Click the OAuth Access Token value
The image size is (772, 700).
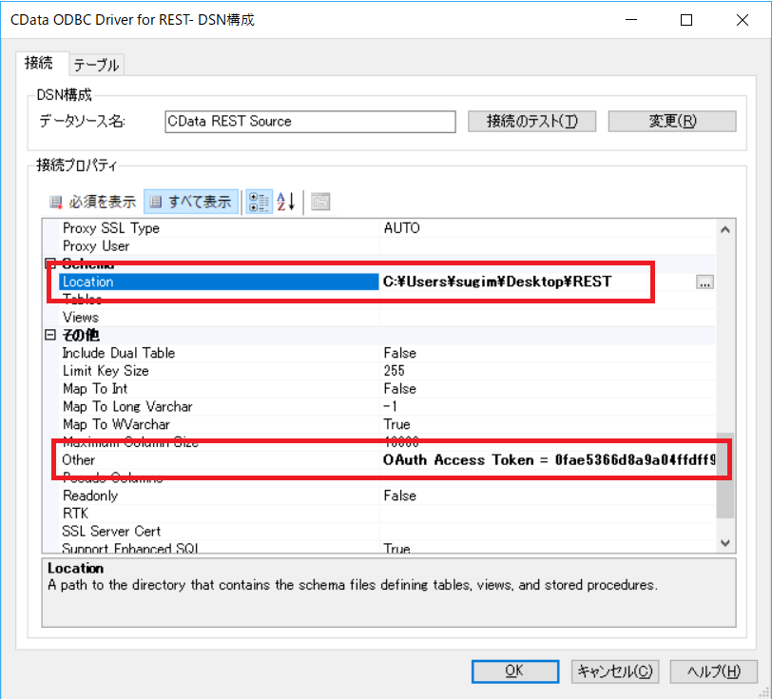click(x=548, y=460)
